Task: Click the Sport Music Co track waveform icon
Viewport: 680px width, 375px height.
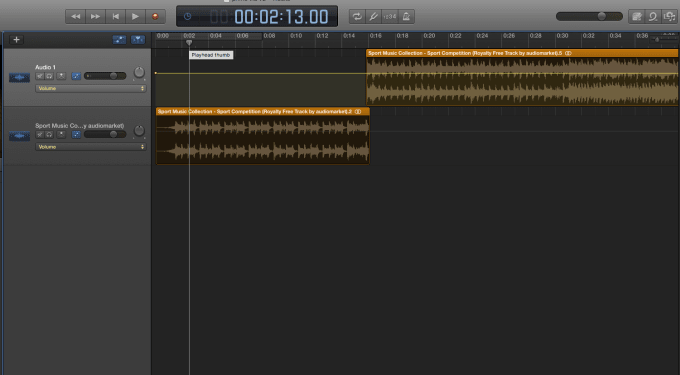Action: click(20, 136)
